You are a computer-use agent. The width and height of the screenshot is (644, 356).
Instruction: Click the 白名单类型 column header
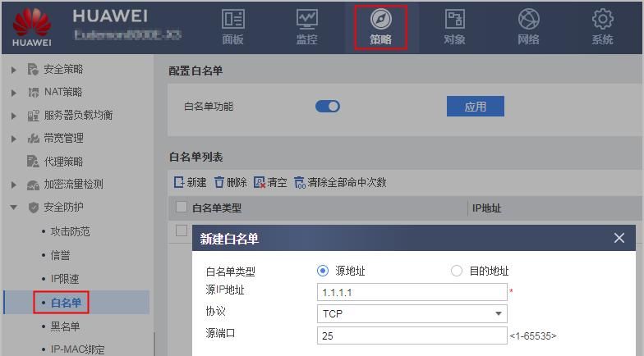pyautogui.click(x=217, y=208)
